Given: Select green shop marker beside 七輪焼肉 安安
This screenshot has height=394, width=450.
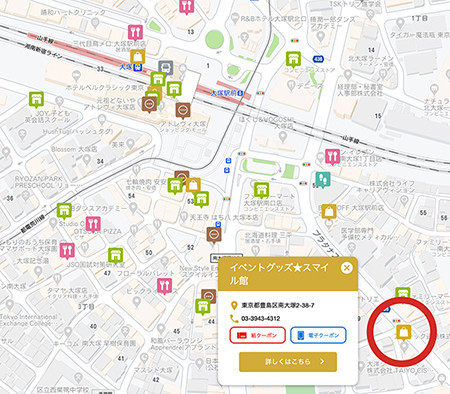Looking at the screenshot, I should [x=175, y=186].
